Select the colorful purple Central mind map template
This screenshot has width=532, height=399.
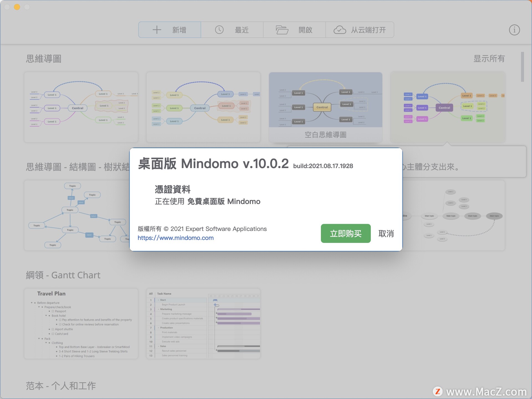(447, 107)
